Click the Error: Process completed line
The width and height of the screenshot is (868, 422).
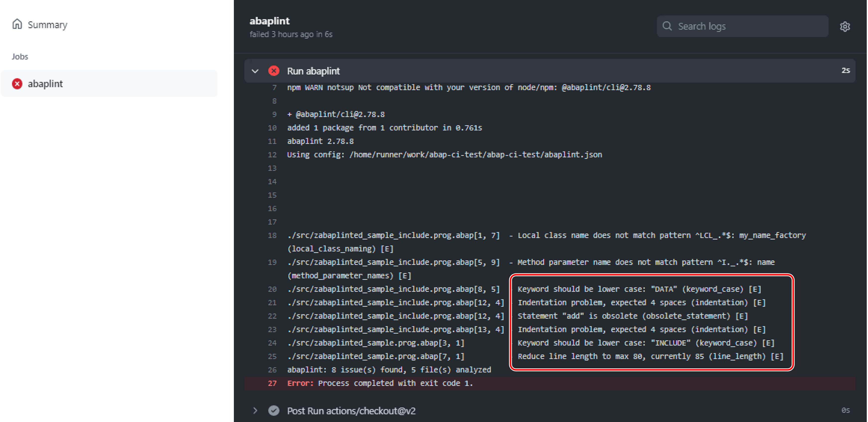tap(380, 383)
